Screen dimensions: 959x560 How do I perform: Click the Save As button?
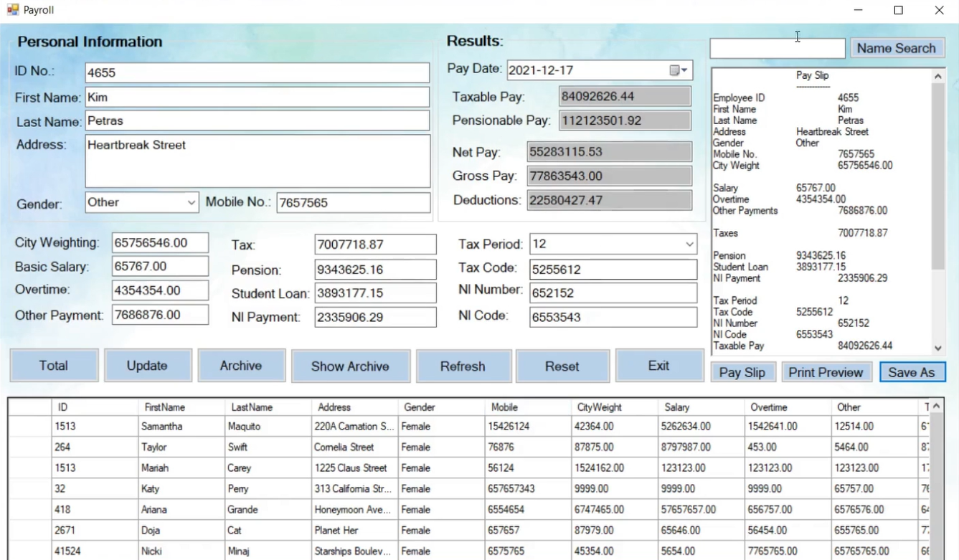(912, 372)
